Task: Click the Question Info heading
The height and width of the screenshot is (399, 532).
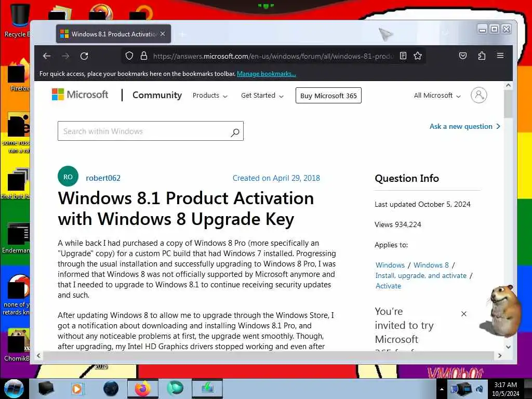Action: [x=407, y=178]
